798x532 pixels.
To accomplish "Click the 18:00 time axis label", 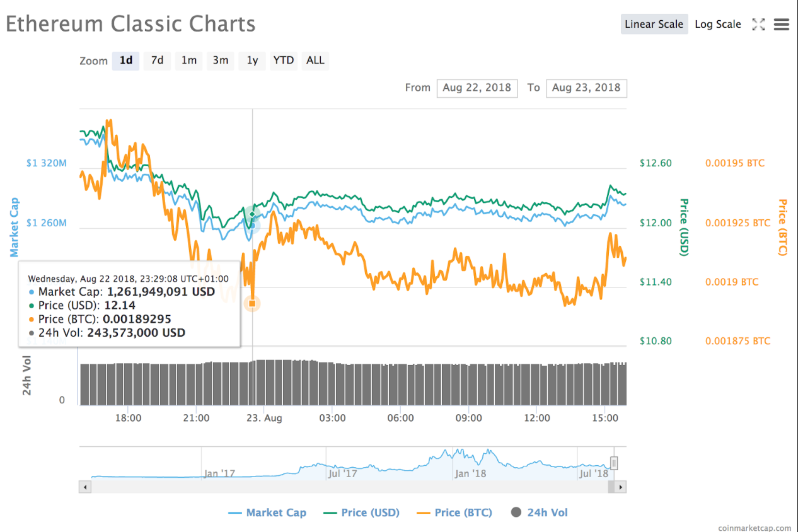I will click(x=128, y=418).
